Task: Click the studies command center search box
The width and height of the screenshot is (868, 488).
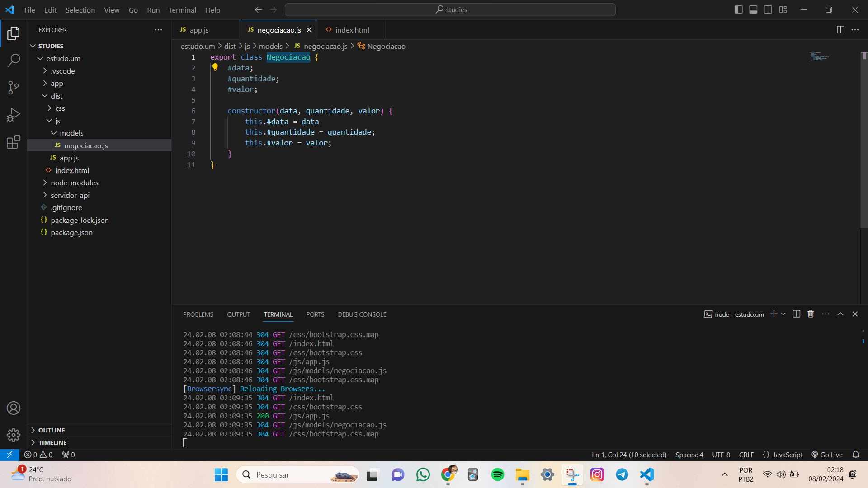Action: click(x=450, y=9)
